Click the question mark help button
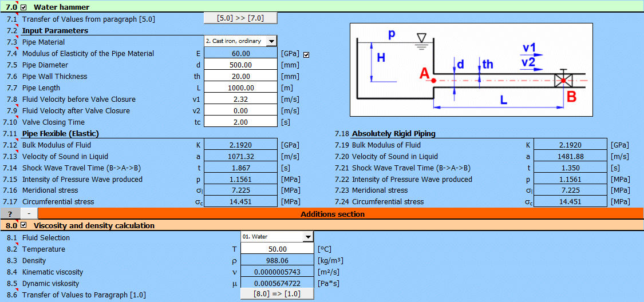Image resolution: width=644 pixels, height=302 pixels. [10, 214]
